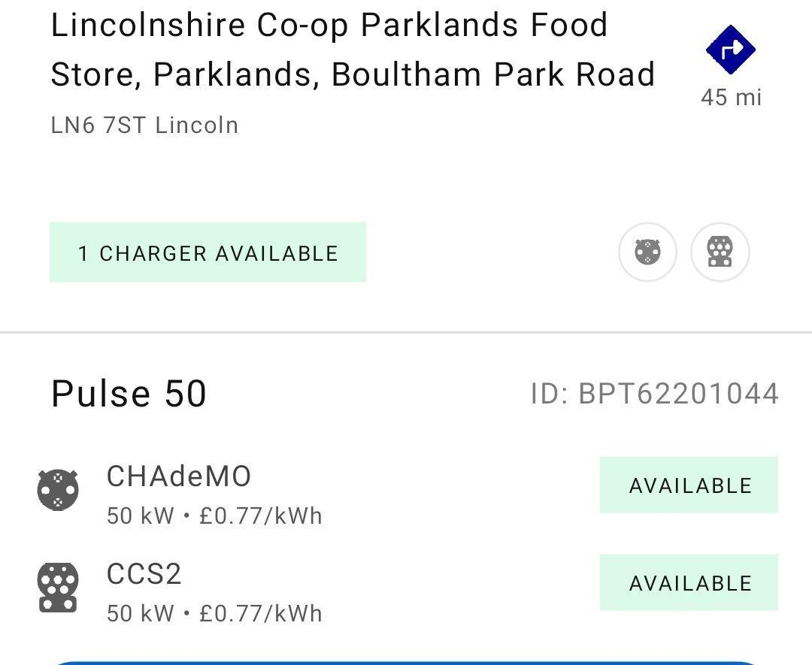Select the charger ID BPT62201044
Image resolution: width=812 pixels, height=665 pixels.
(x=653, y=392)
